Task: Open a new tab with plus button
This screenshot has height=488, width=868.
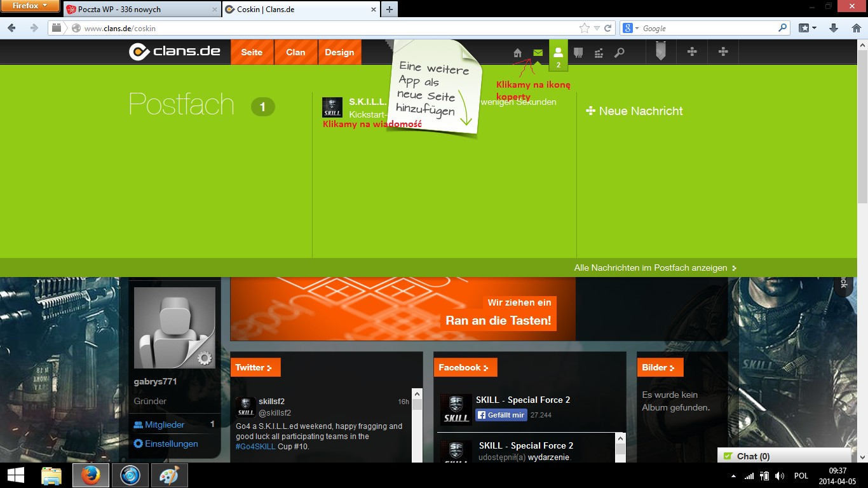Action: click(390, 9)
